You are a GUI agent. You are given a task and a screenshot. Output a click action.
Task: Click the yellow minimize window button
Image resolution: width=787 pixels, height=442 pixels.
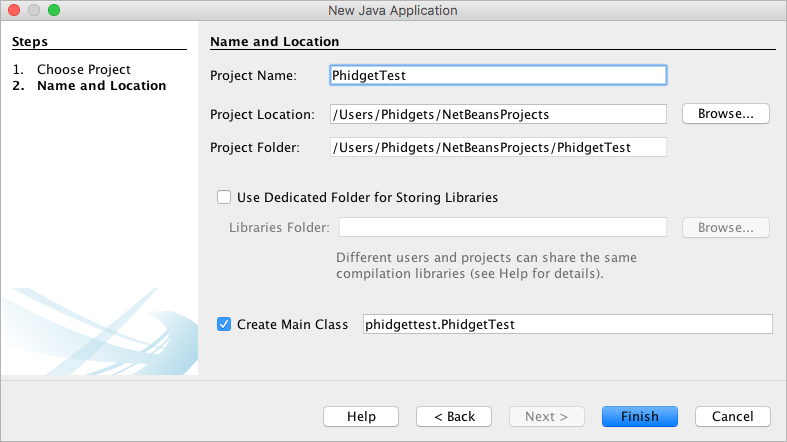coord(34,10)
